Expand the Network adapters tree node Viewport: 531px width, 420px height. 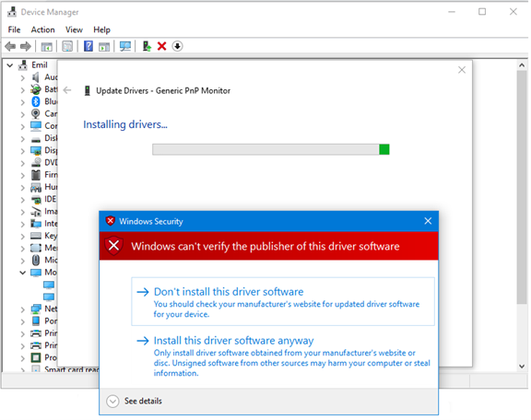coord(23,309)
